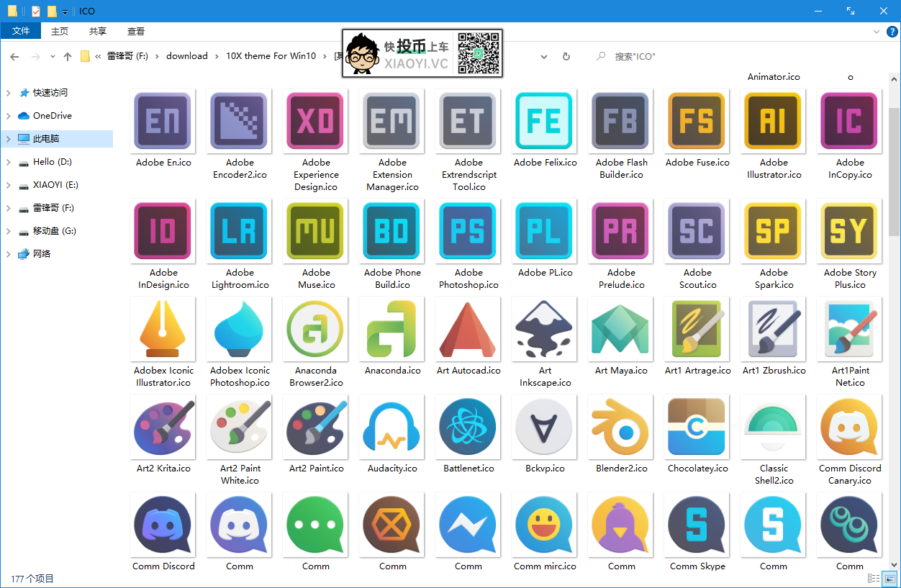Select the Adobe Prelude.ico icon

pos(621,231)
